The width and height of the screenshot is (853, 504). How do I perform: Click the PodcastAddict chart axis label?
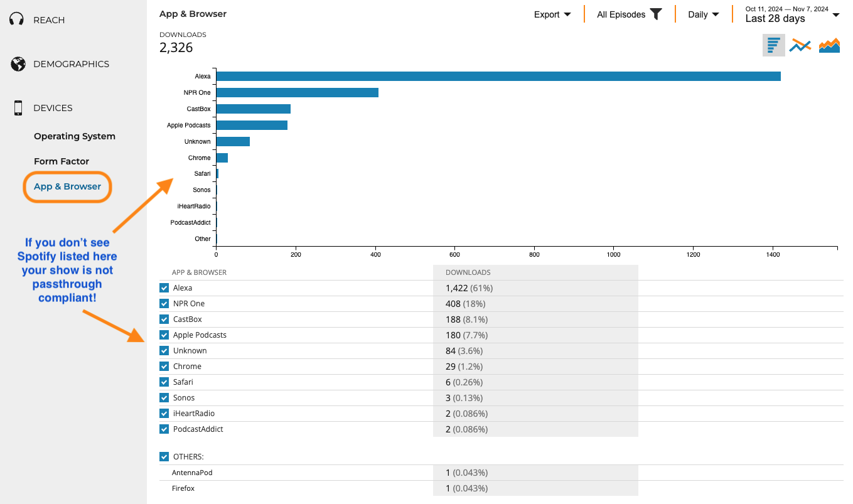(x=190, y=222)
